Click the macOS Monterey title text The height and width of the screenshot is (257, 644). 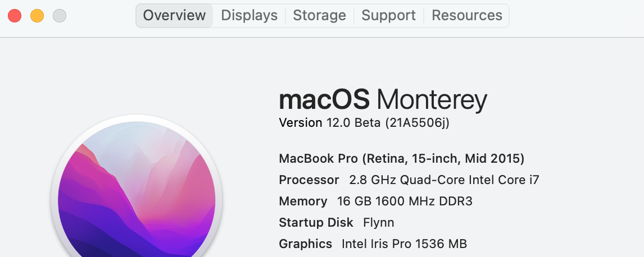coord(383,100)
